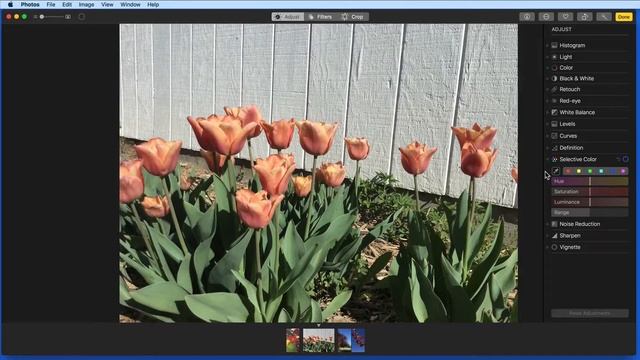Switch to the Filters tab
The image size is (640, 360).
coord(320,17)
